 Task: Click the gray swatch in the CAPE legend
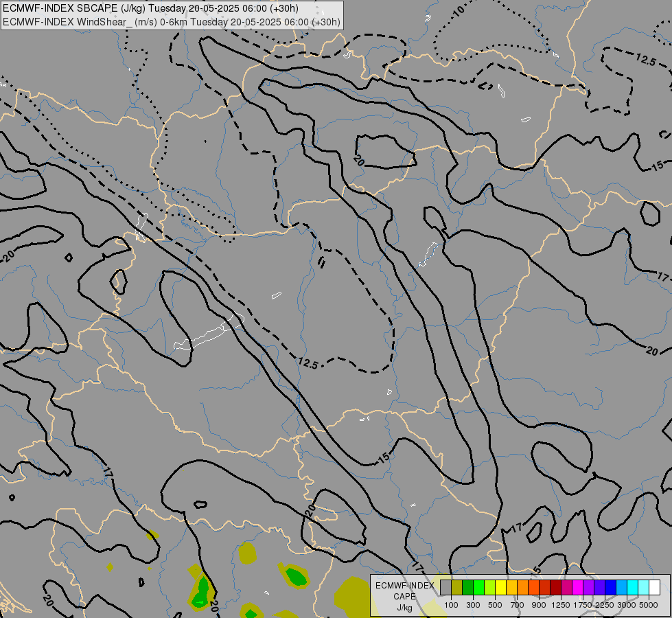tap(445, 587)
